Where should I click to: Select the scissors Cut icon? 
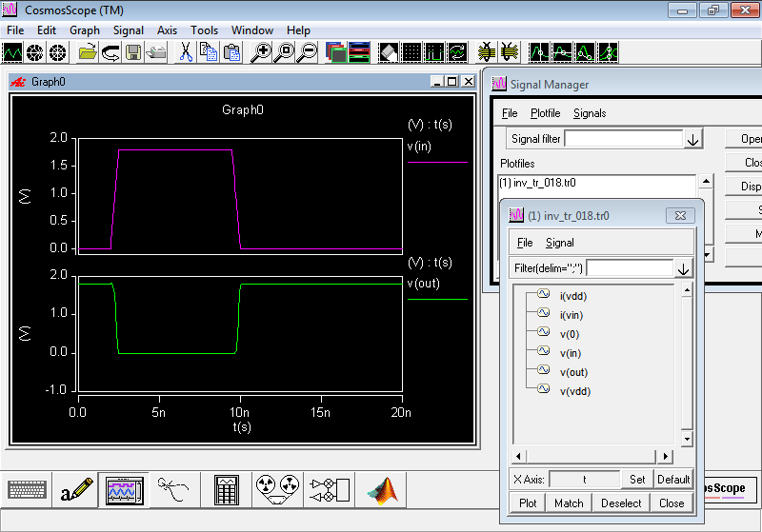185,52
